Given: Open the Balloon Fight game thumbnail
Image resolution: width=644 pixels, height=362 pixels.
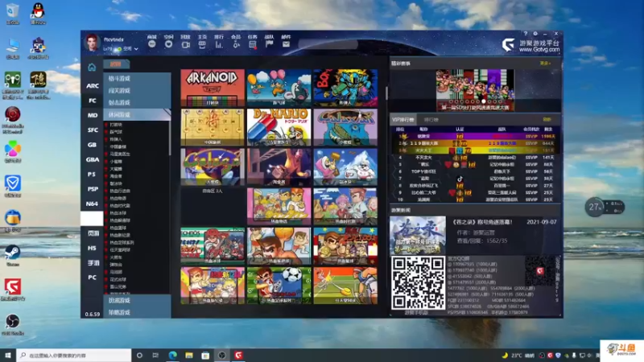Looking at the screenshot, I should [279, 88].
